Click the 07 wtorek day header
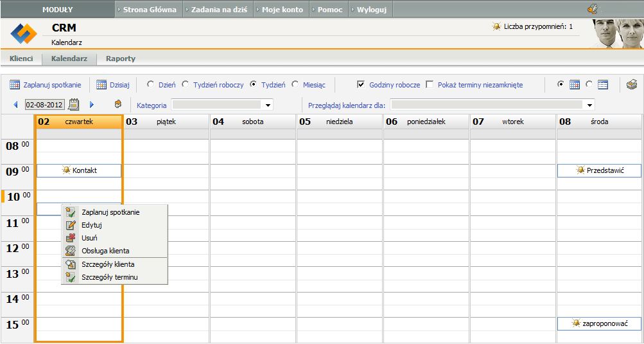 pyautogui.click(x=513, y=122)
